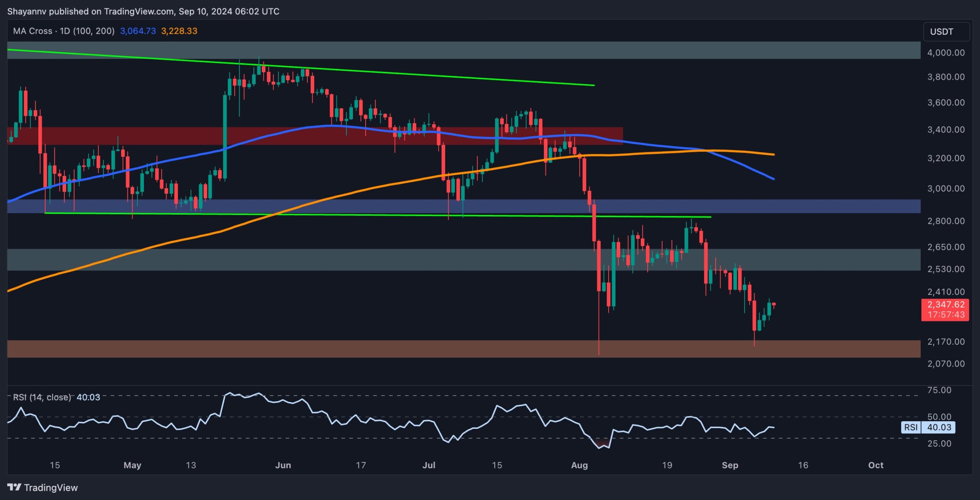
Task: Click the Oct marker on time axis
Action: click(875, 465)
